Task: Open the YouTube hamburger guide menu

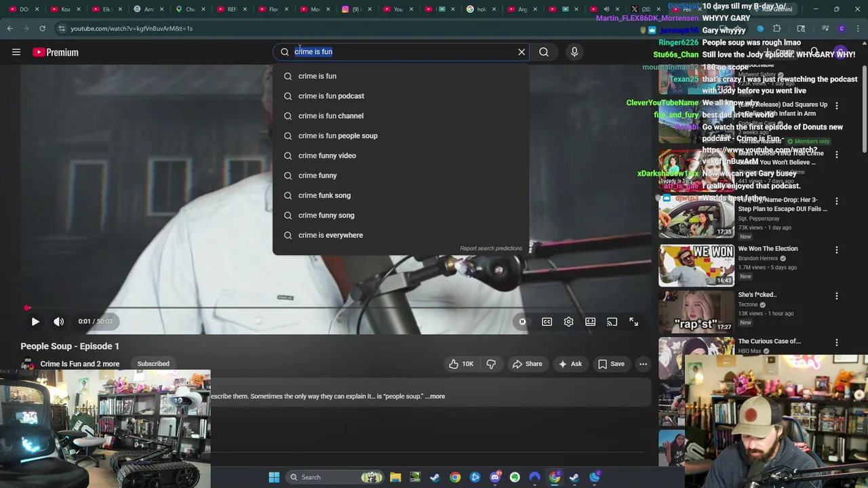Action: [16, 52]
